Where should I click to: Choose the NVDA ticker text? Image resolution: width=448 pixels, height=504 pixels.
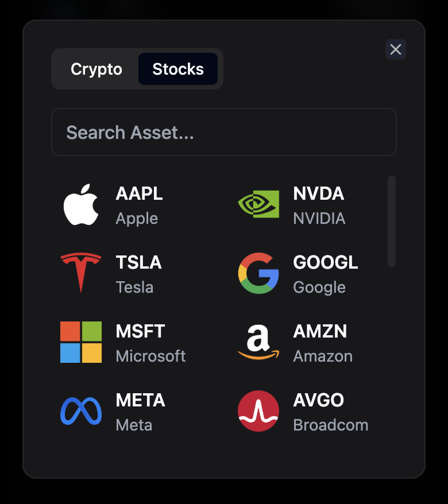[318, 193]
